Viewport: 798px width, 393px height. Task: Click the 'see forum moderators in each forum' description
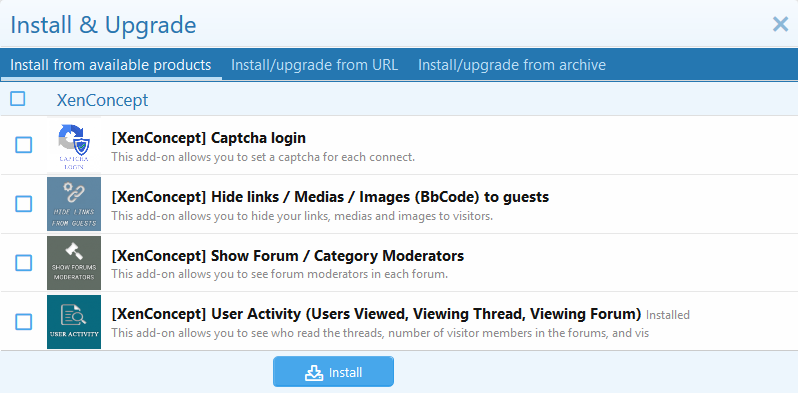[279, 274]
